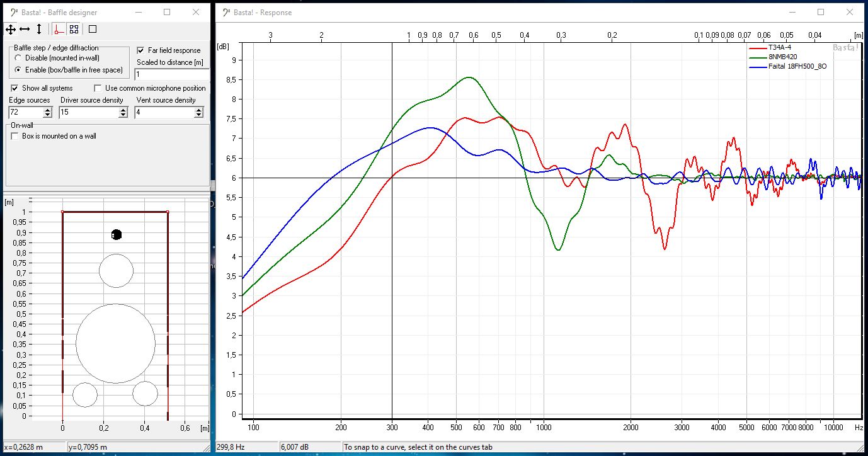The image size is (868, 456).
Task: Select the vertical-only move arrow tool
Action: coord(39,29)
